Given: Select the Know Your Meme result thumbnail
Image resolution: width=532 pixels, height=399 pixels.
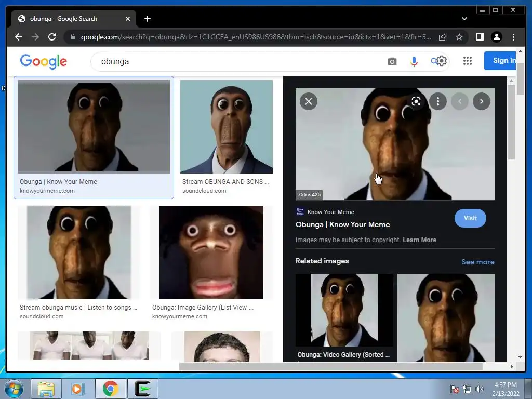Looking at the screenshot, I should (x=94, y=127).
